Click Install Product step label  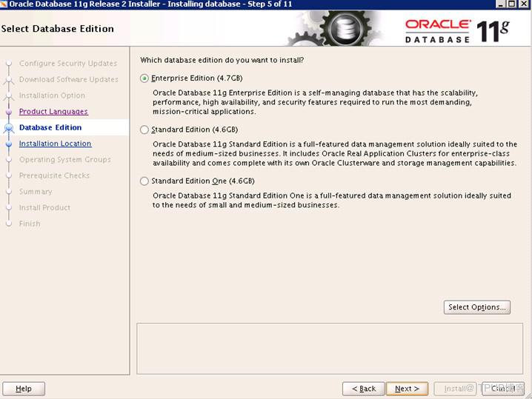coord(44,207)
